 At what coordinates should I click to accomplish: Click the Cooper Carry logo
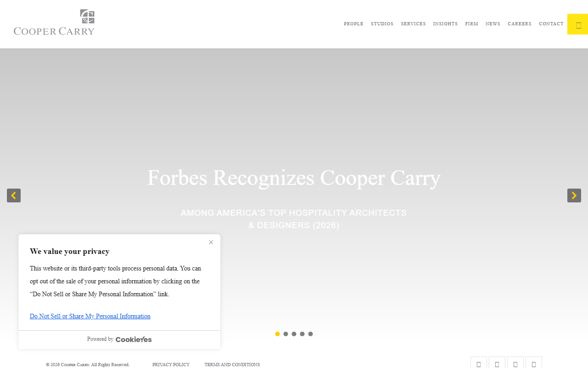pos(54,22)
